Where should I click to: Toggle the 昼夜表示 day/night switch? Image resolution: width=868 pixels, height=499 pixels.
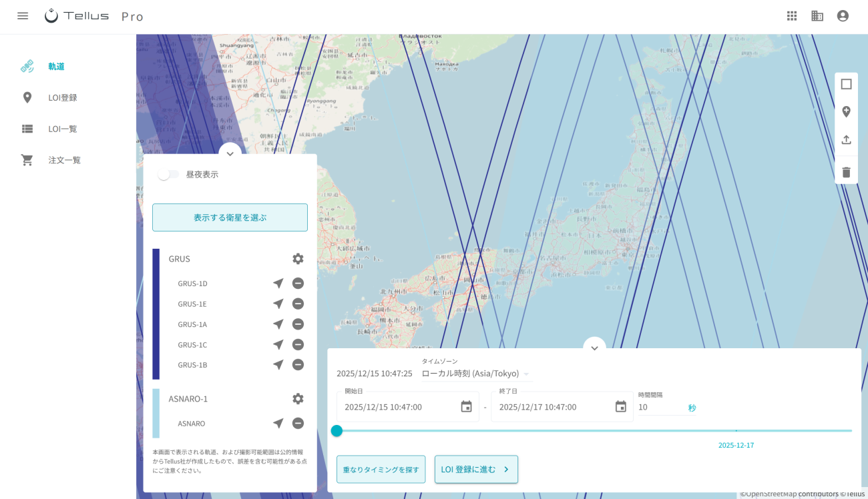click(x=168, y=175)
